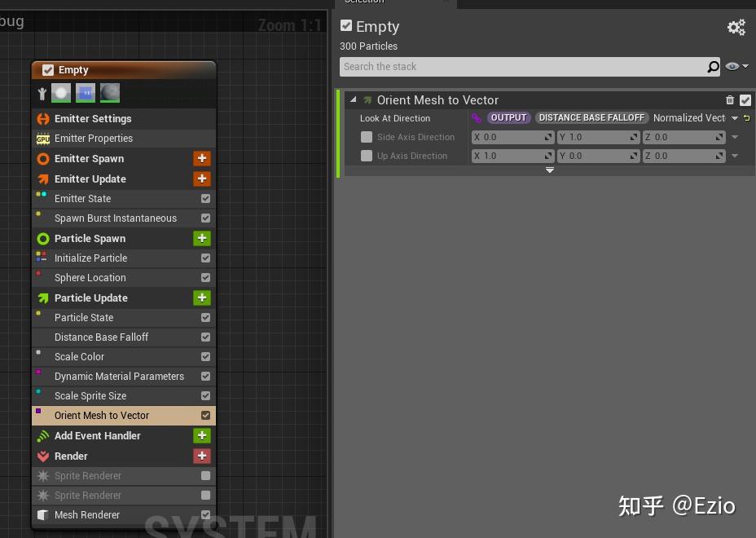The width and height of the screenshot is (756, 538).
Task: Click the emitter search box
Action: click(x=530, y=66)
